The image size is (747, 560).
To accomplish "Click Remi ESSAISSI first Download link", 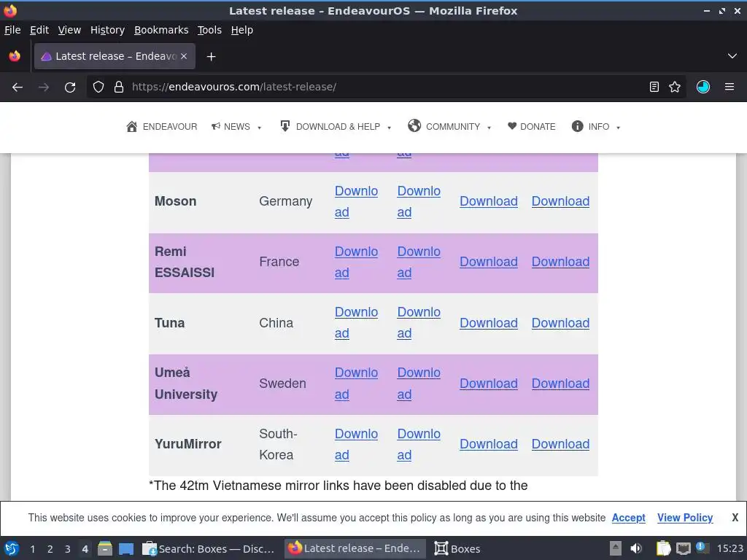I will (x=356, y=262).
